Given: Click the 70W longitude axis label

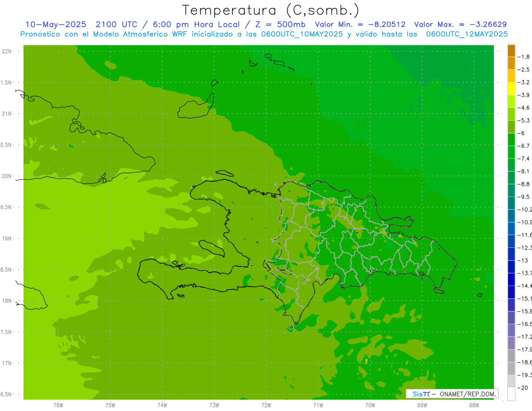Looking at the screenshot, I should (x=370, y=405).
